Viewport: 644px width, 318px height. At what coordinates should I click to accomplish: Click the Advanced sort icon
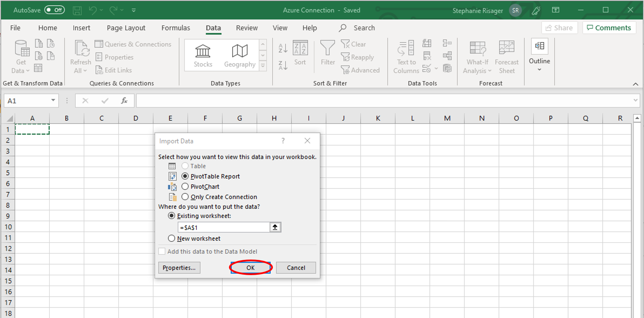pyautogui.click(x=361, y=70)
